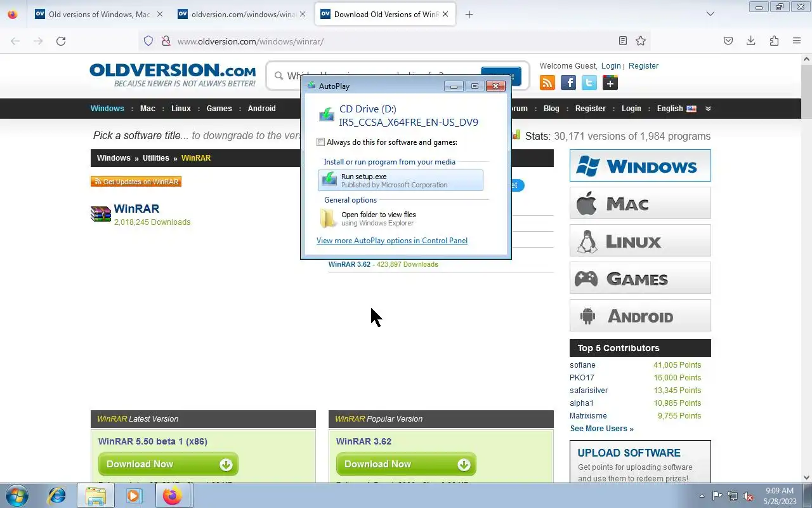The width and height of the screenshot is (812, 508).
Task: Open See More Users link
Action: point(601,429)
